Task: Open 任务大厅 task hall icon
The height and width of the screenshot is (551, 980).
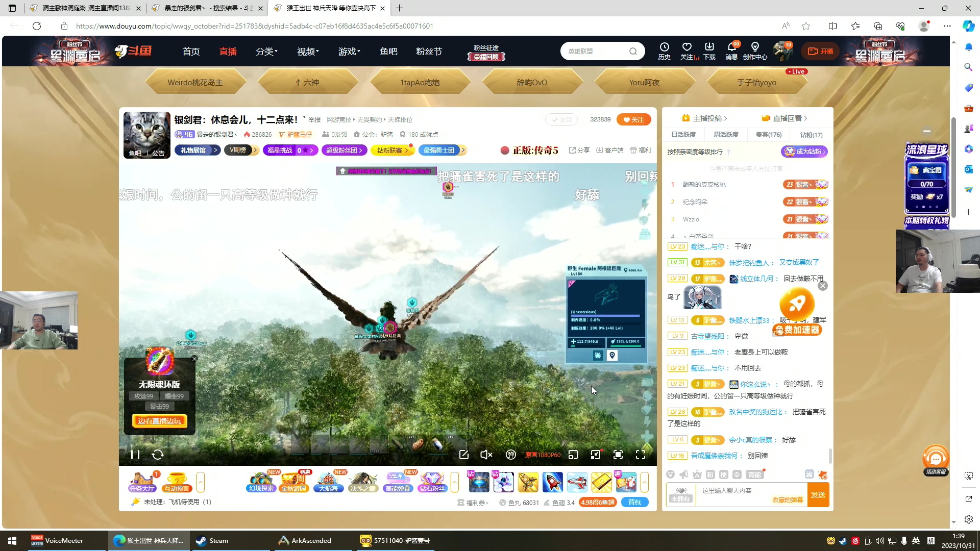Action: (x=142, y=482)
